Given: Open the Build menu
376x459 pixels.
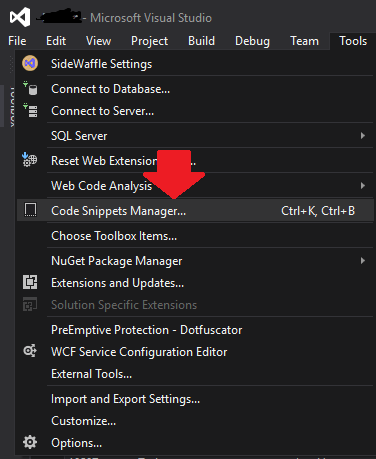Looking at the screenshot, I should click(x=201, y=41).
